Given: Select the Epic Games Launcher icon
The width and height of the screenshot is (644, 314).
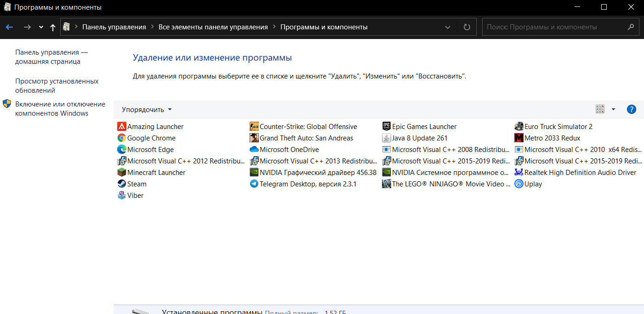Looking at the screenshot, I should 387,127.
